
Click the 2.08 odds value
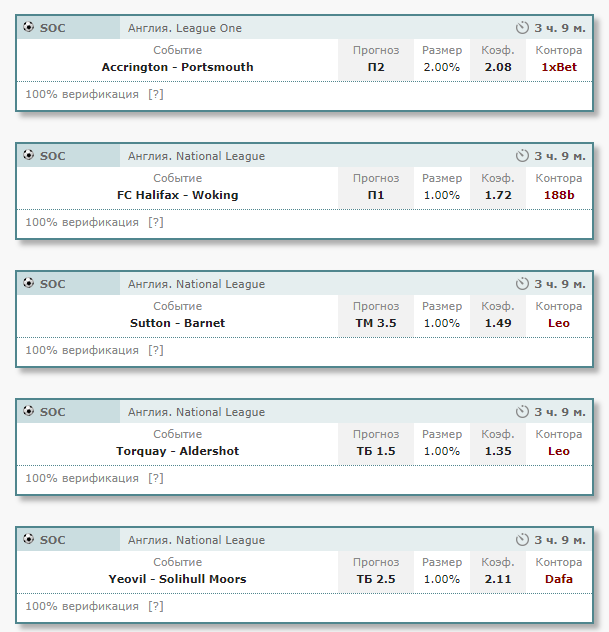pyautogui.click(x=498, y=67)
